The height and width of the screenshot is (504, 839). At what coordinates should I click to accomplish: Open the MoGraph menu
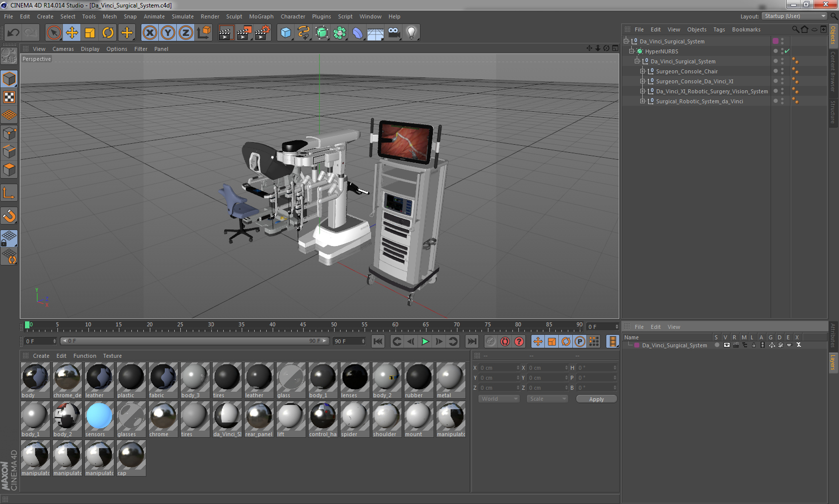point(261,16)
